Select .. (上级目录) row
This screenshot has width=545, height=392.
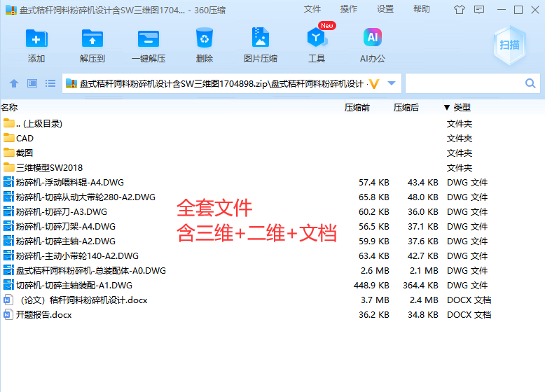(x=39, y=124)
